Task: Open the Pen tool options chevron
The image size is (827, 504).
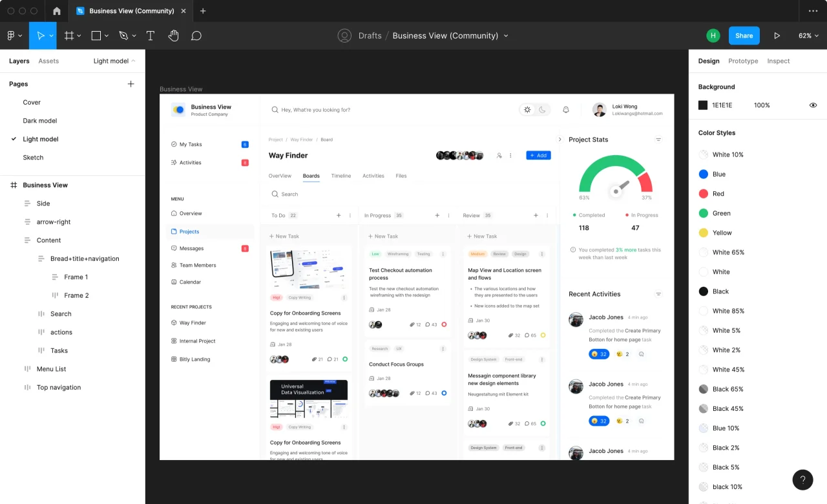Action: [133, 36]
